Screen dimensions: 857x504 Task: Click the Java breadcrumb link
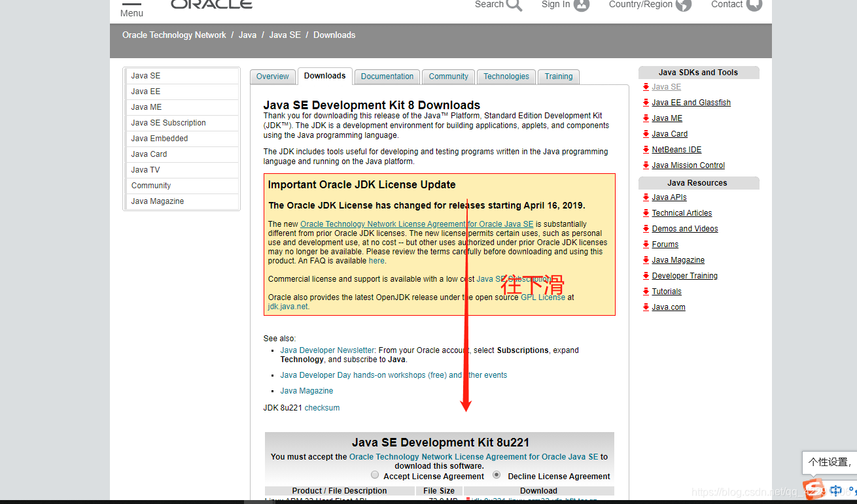click(247, 35)
